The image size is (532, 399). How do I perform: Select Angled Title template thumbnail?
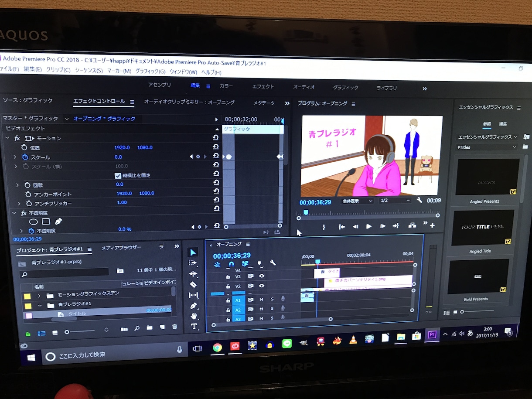click(x=483, y=228)
